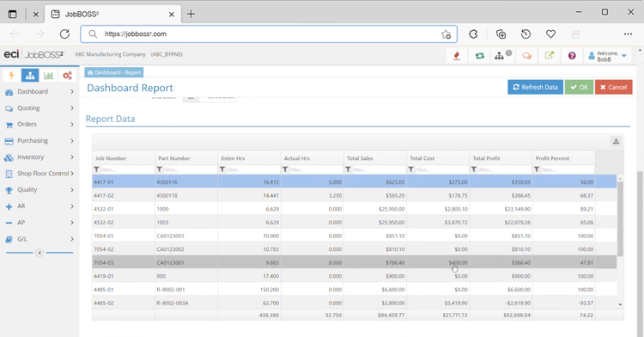Expand the Purchasing sidebar menu
The height and width of the screenshot is (337, 644).
click(x=39, y=140)
